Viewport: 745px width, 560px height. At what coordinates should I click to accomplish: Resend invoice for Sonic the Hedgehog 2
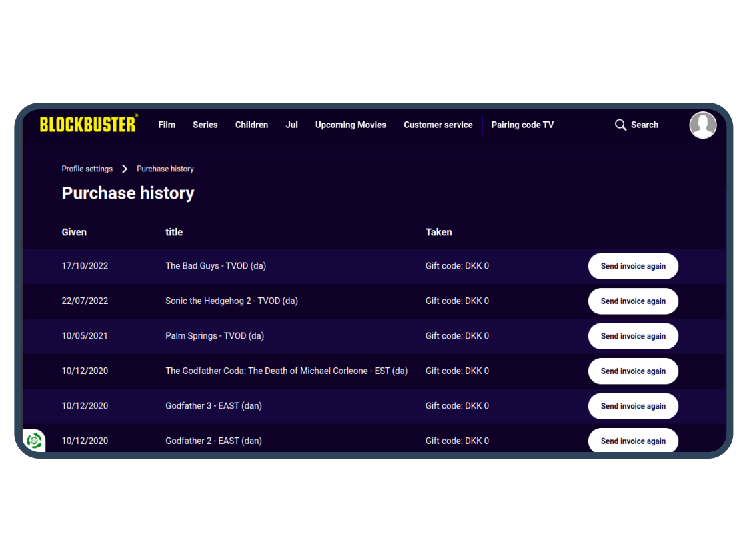(633, 301)
